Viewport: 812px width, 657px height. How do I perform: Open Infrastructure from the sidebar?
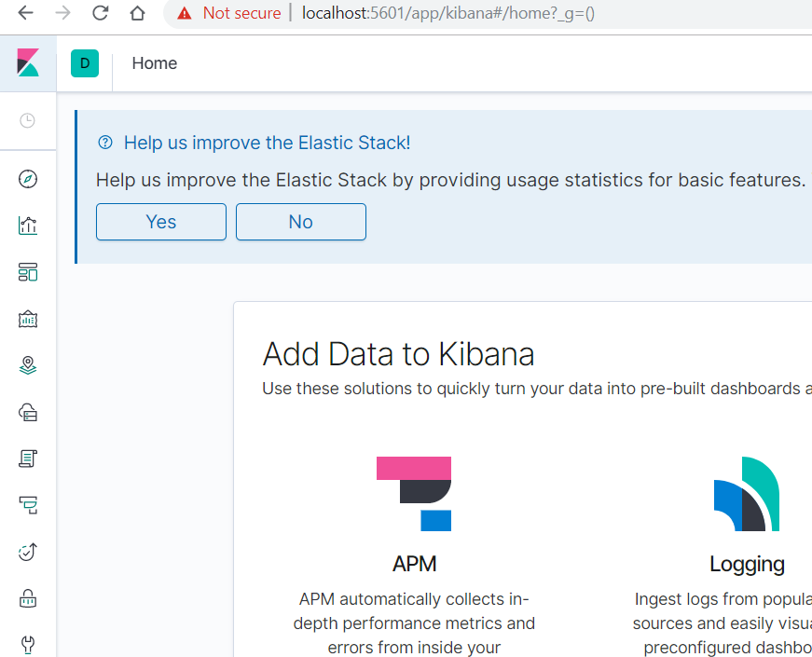pos(28,412)
